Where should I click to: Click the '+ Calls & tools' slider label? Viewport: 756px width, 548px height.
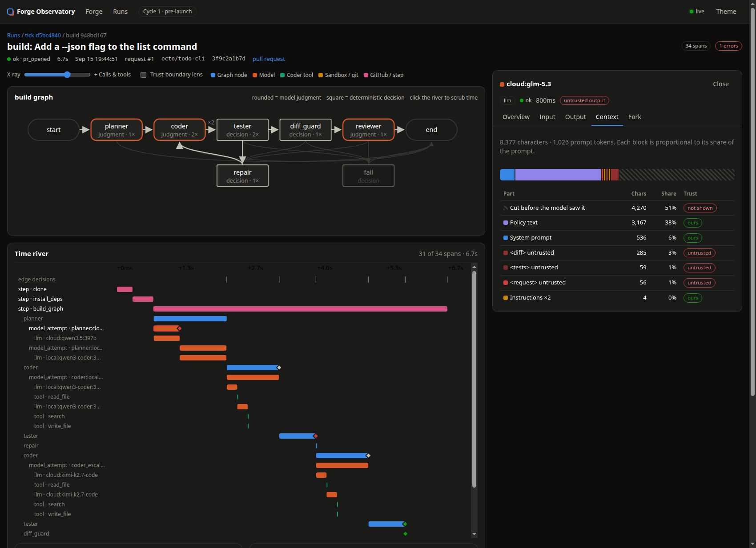(113, 75)
